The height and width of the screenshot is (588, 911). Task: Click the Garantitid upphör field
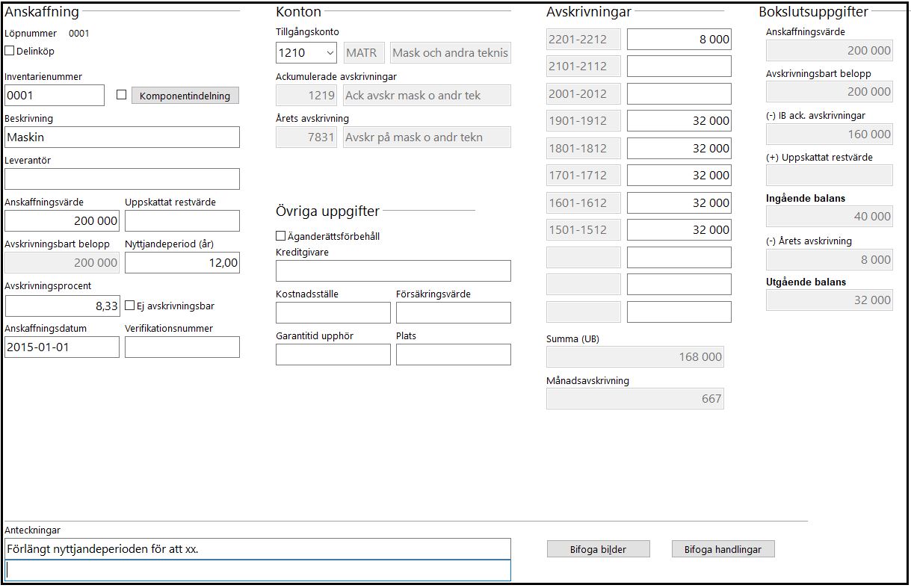(333, 355)
